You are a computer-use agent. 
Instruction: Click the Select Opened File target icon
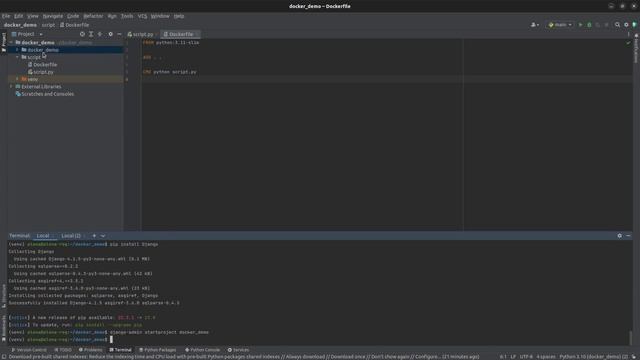click(82, 34)
